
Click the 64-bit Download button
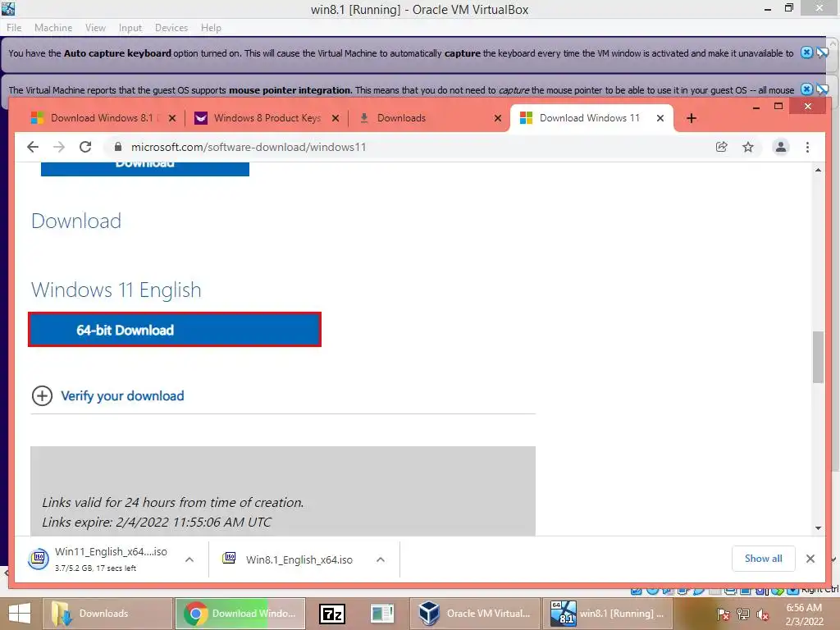tap(175, 330)
